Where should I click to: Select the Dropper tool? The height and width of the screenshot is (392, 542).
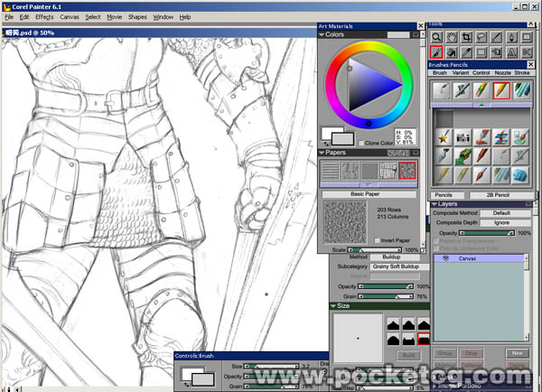click(467, 52)
